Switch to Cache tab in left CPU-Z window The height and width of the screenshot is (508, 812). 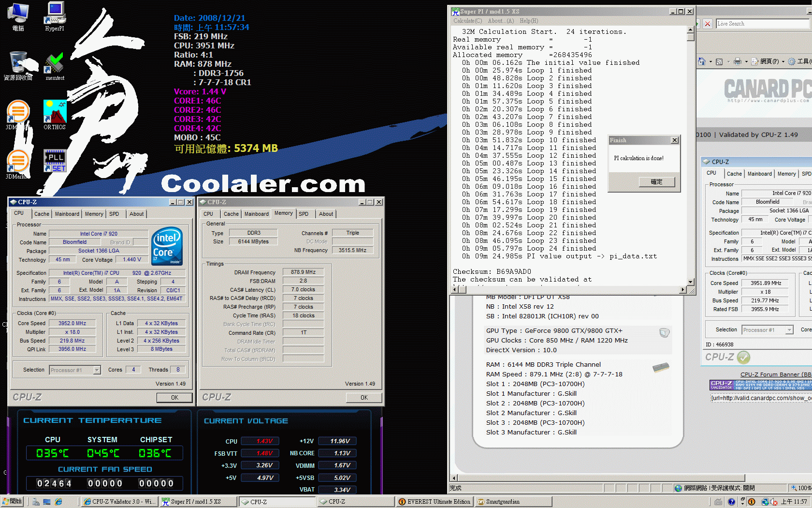(x=42, y=214)
